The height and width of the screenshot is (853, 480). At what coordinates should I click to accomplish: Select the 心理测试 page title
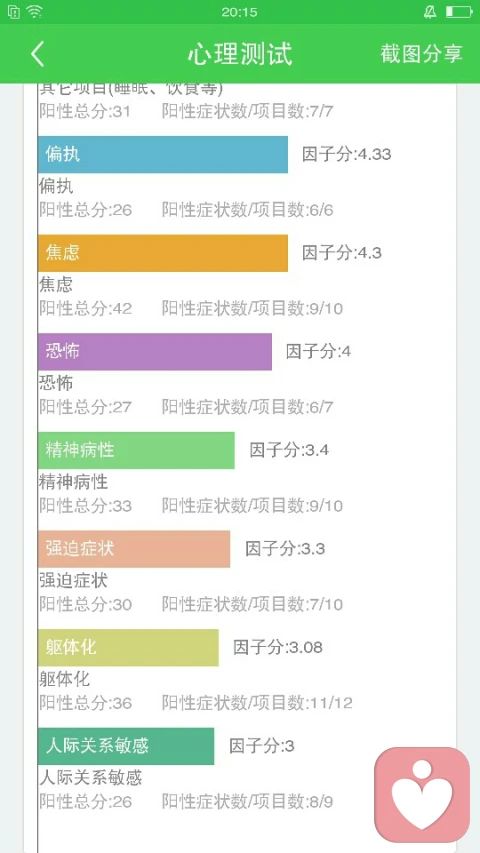coord(240,54)
